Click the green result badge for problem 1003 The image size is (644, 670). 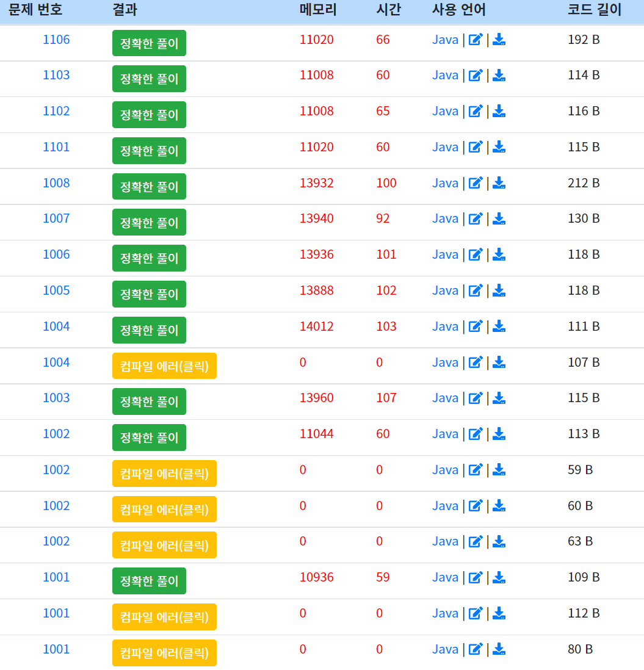tap(149, 402)
